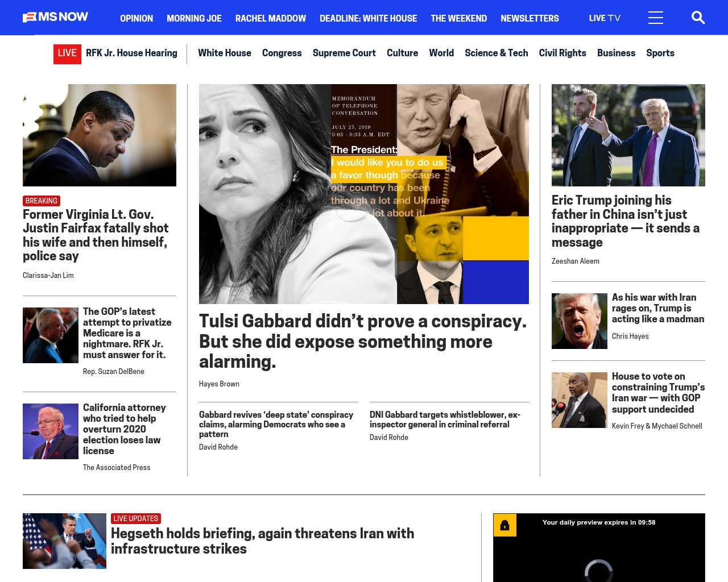The height and width of the screenshot is (582, 728).
Task: Open the hamburger menu icon
Action: coord(656,18)
